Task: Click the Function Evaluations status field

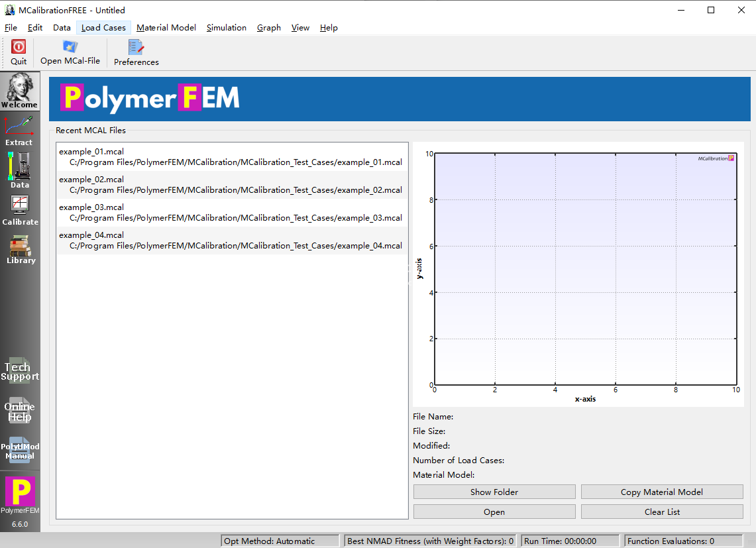Action: (x=684, y=541)
